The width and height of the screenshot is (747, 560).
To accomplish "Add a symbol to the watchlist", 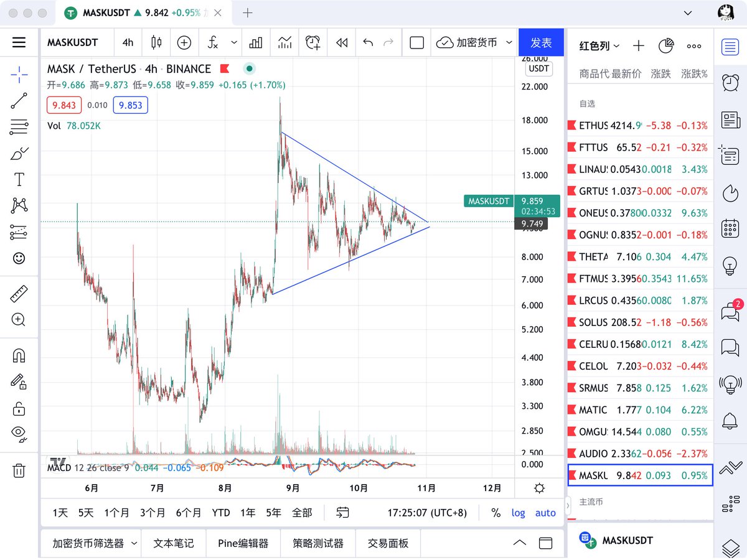I will click(x=639, y=45).
